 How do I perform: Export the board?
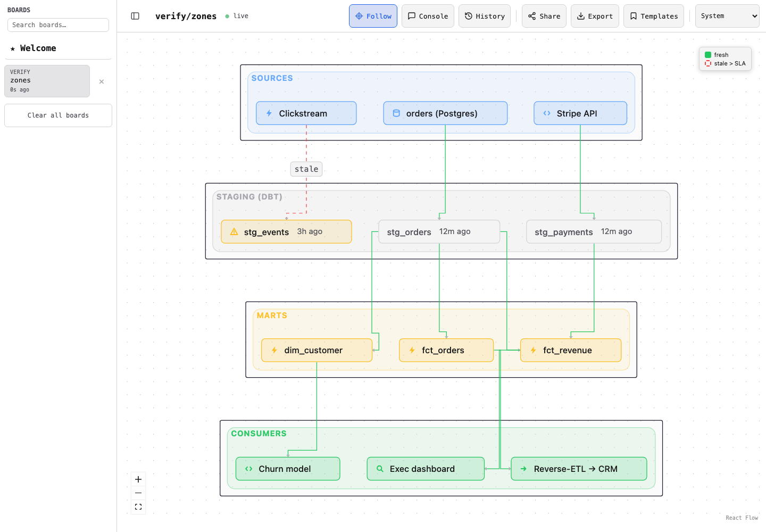click(595, 16)
